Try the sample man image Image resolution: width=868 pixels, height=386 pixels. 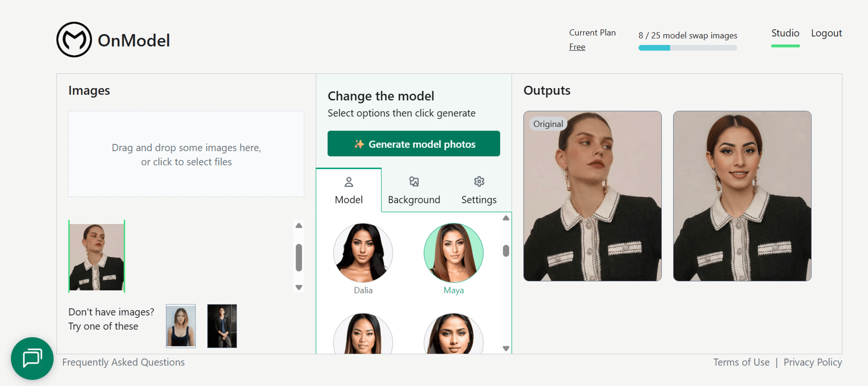[222, 326]
